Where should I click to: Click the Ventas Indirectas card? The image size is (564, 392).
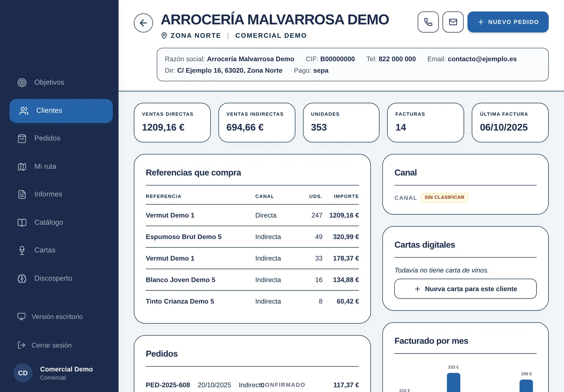[257, 123]
